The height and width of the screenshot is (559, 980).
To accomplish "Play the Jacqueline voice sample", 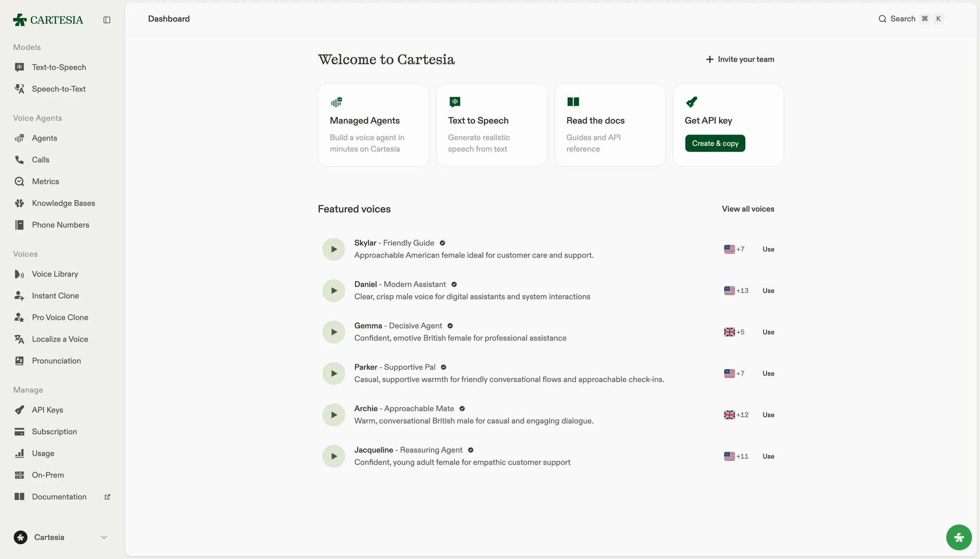I will (334, 457).
